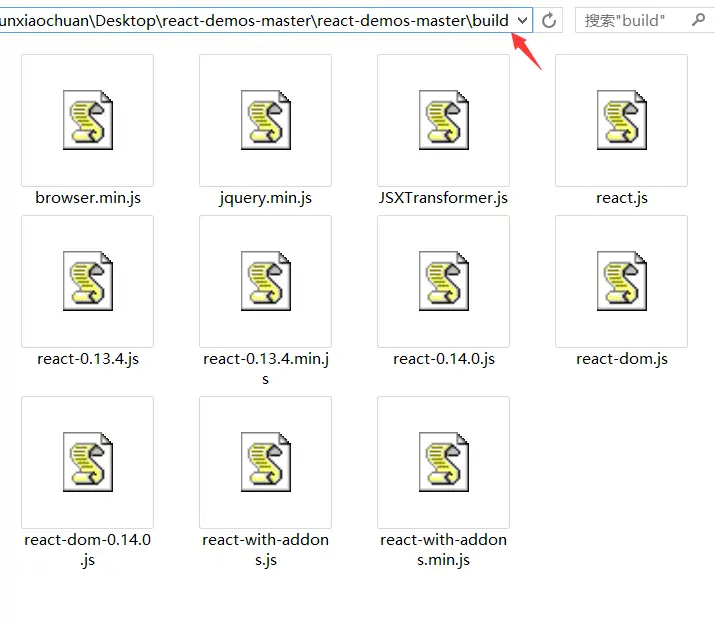Screen dimensions: 715x622
Task: Select the react-with-addons.min.js file icon
Action: pos(443,462)
